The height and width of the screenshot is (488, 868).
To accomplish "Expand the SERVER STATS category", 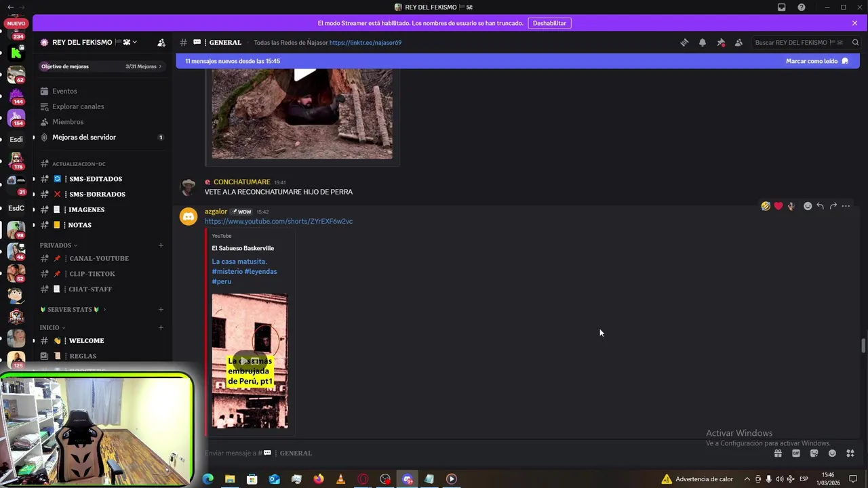I will pyautogui.click(x=73, y=310).
